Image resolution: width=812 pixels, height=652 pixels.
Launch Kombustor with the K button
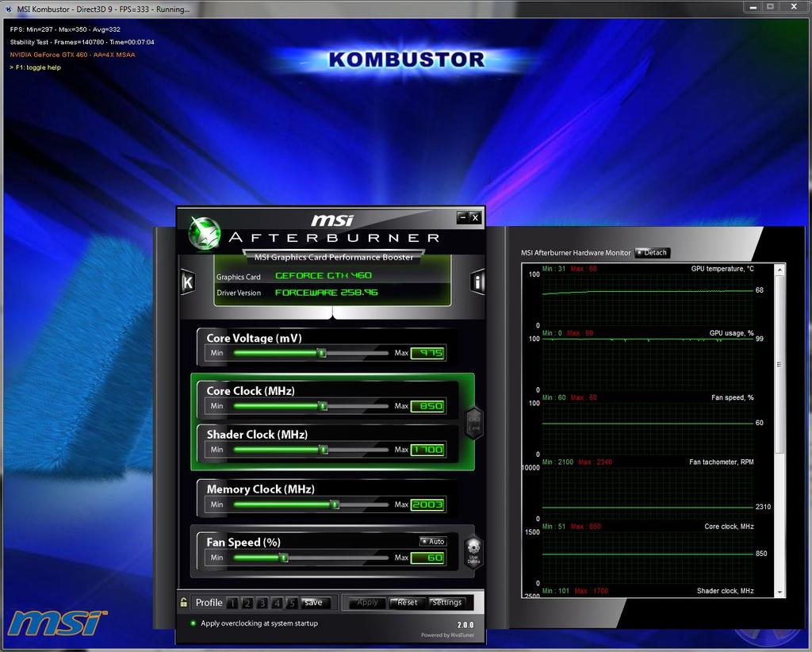tap(187, 282)
